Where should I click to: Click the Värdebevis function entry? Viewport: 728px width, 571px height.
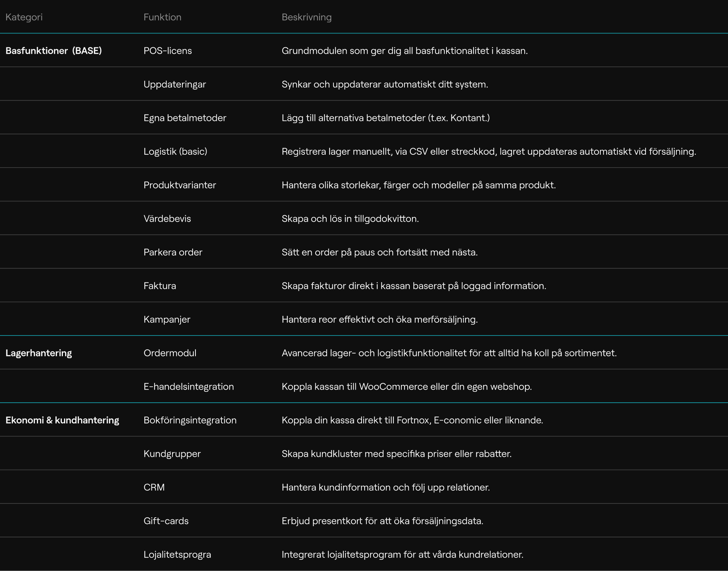(x=167, y=218)
